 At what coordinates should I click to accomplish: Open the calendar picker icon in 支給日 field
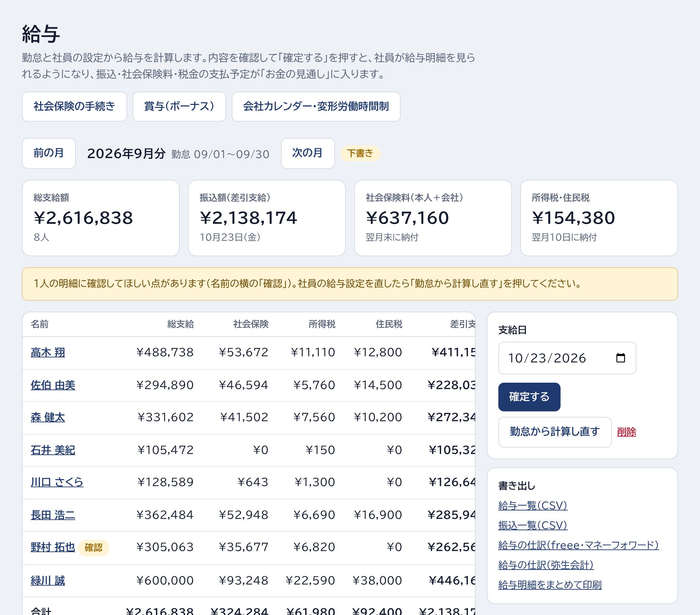pyautogui.click(x=620, y=358)
